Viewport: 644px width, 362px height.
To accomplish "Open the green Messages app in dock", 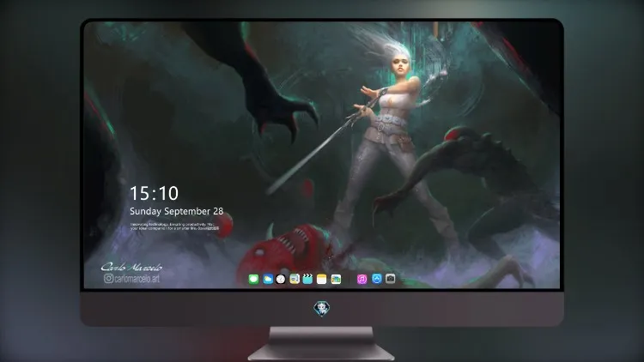I will click(x=253, y=279).
